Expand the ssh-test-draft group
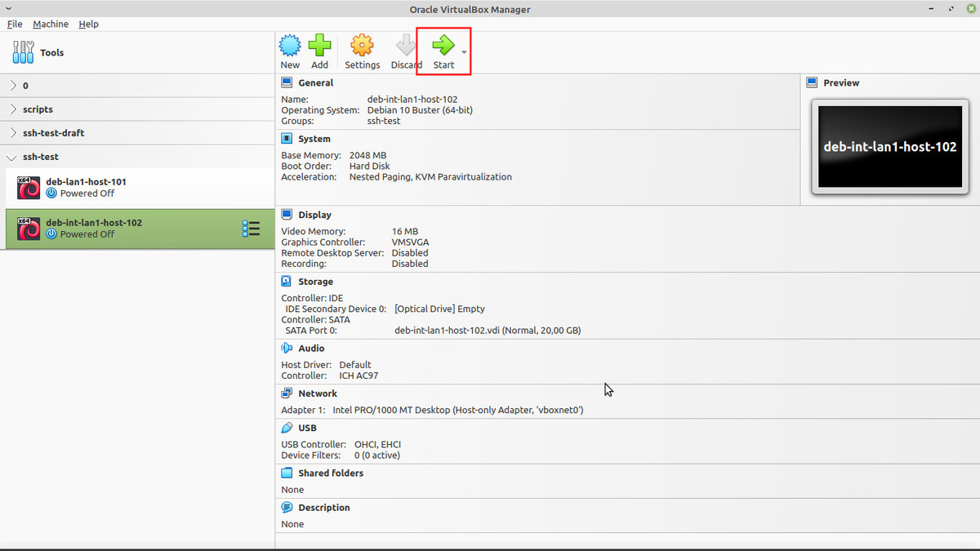This screenshot has width=980, height=551. click(x=13, y=133)
